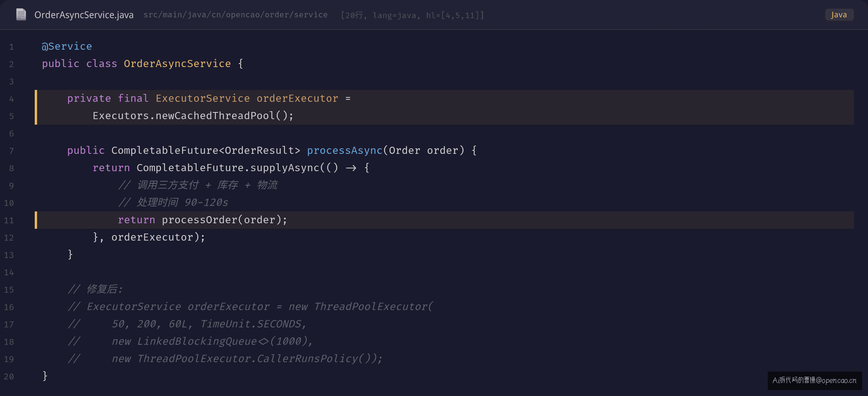Viewport: 868px width, 396px height.
Task: Click the Java language badge
Action: point(839,15)
